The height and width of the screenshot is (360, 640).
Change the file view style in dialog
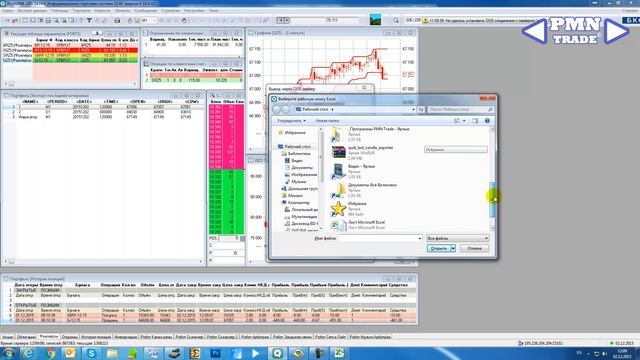(457, 121)
